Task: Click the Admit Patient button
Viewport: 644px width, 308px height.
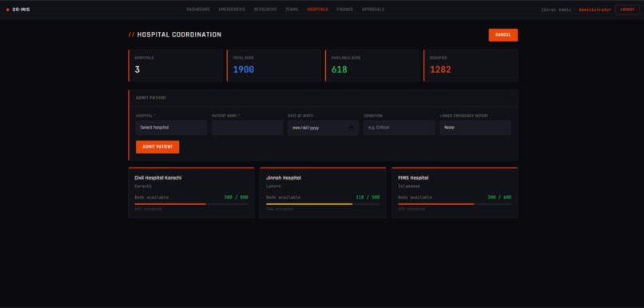Action: click(157, 147)
